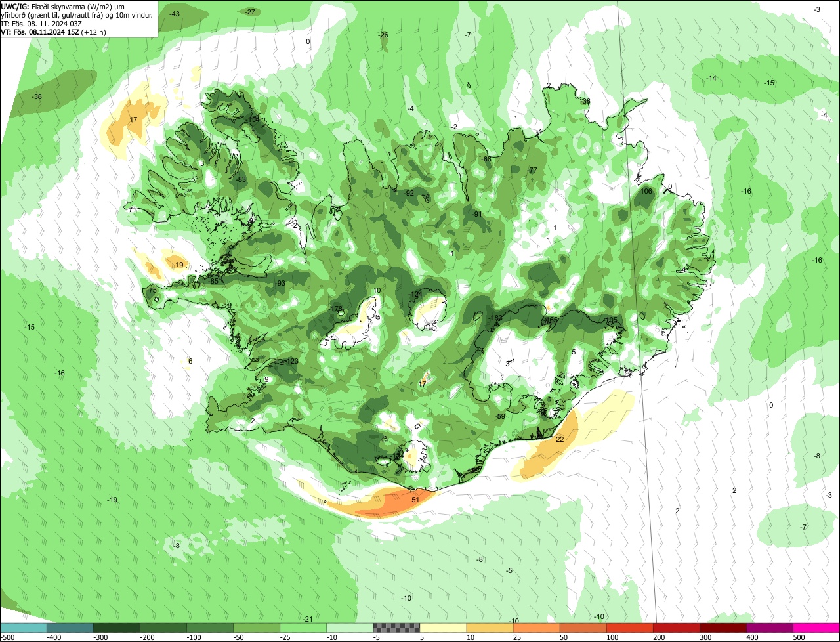Click the map value '-38'
This screenshot has height=642, width=840.
pyautogui.click(x=37, y=96)
